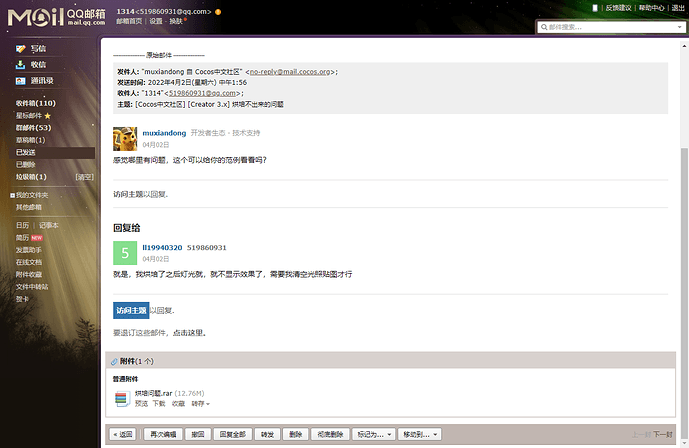The width and height of the screenshot is (689, 448).
Task: Click the scroll up arrow at the top right
Action: [684, 46]
